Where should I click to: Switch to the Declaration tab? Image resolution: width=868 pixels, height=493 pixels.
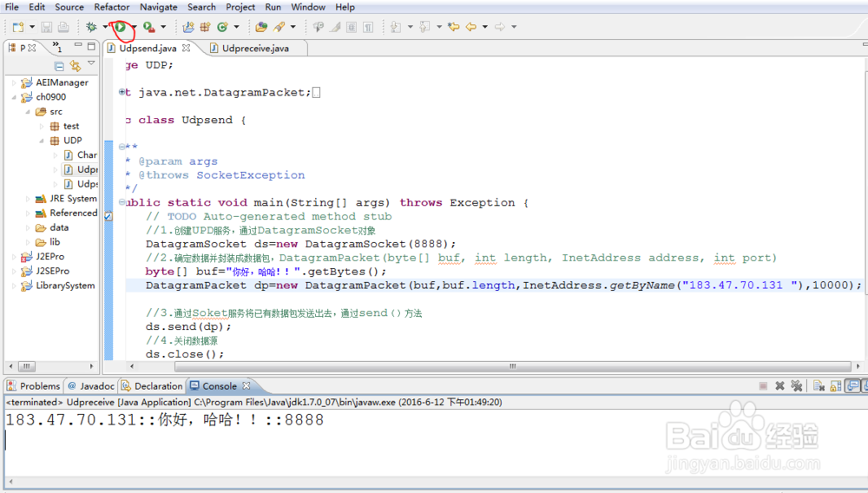pos(152,385)
